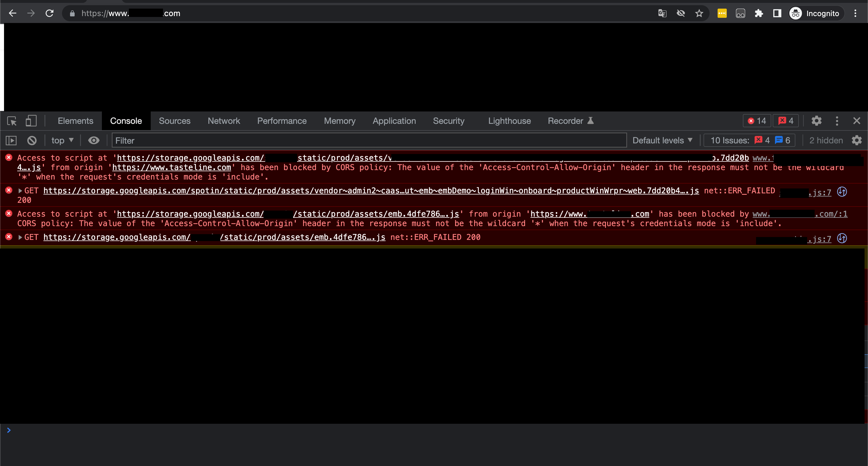Toggle the device toolbar icon

[31, 121]
